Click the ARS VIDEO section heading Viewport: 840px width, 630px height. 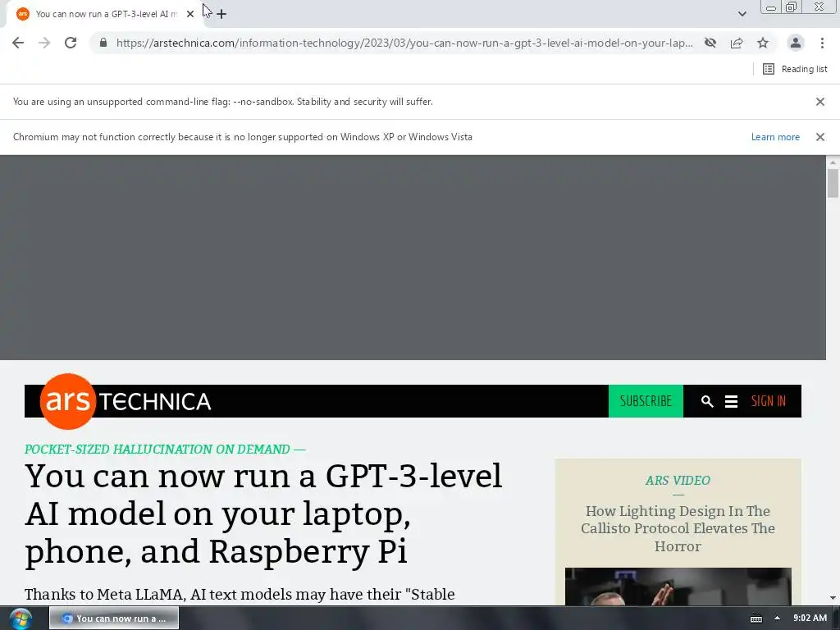click(678, 481)
